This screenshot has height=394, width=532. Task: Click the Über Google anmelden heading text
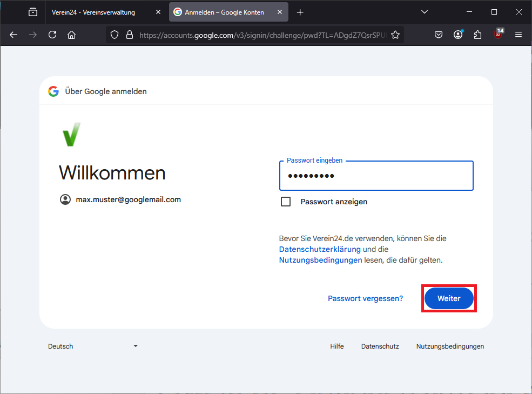click(106, 91)
